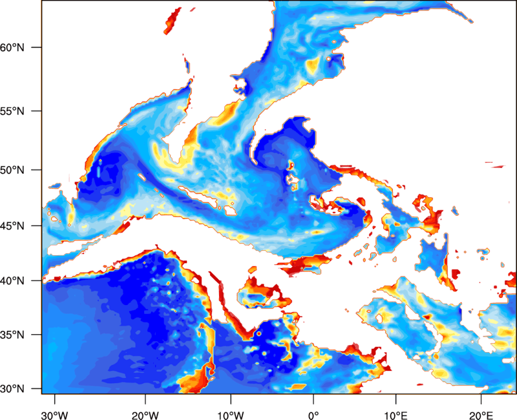Viewport: 517px width, 420px height.
Task: Click the 20°W longitude label
Action: point(145,415)
